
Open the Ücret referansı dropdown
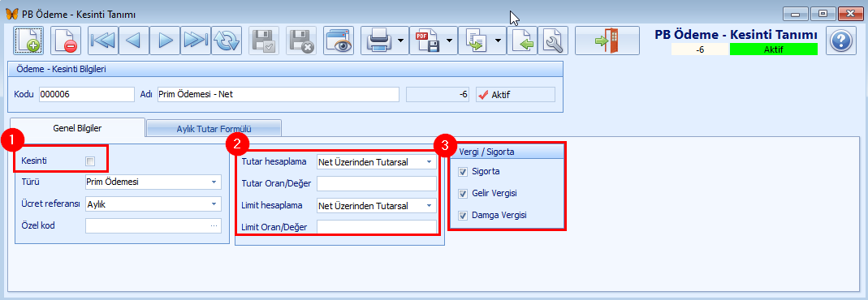coord(214,204)
